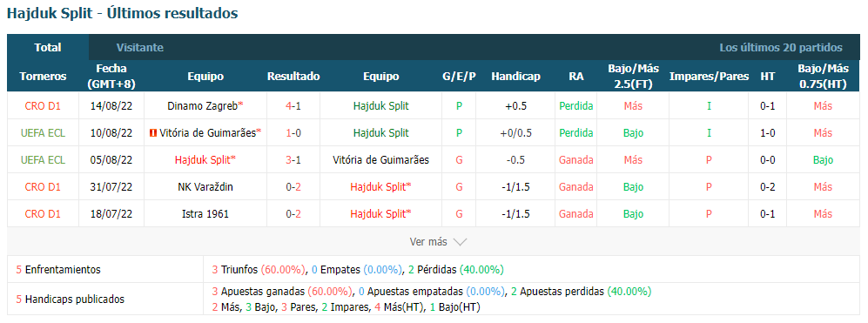This screenshot has width=868, height=323.
Task: Open Los últimos 20 partidos selector
Action: tap(781, 48)
